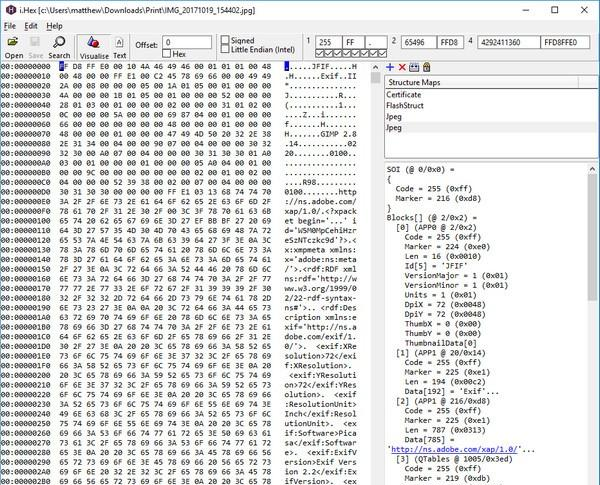The width and height of the screenshot is (600, 485).
Task: Click 'Len = 16 (0x0010)' line
Action: tap(442, 256)
